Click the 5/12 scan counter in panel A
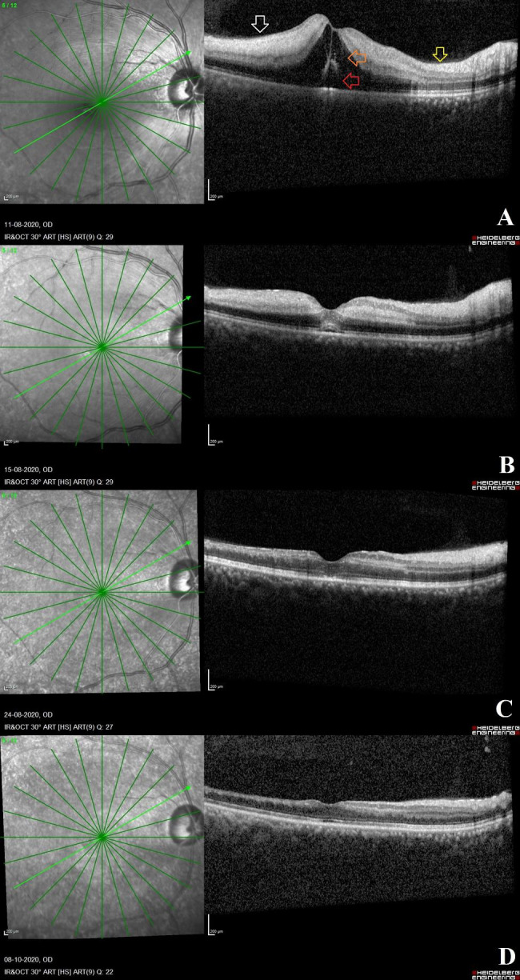520x980 pixels. click(x=10, y=6)
